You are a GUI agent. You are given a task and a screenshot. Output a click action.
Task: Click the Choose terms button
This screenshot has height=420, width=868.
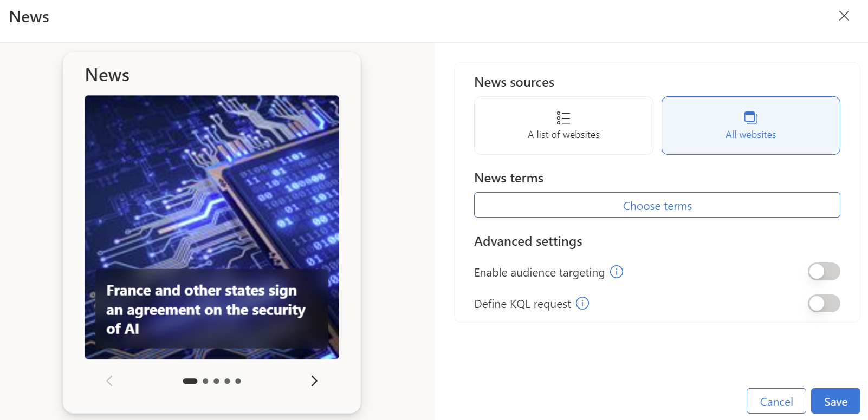657,205
